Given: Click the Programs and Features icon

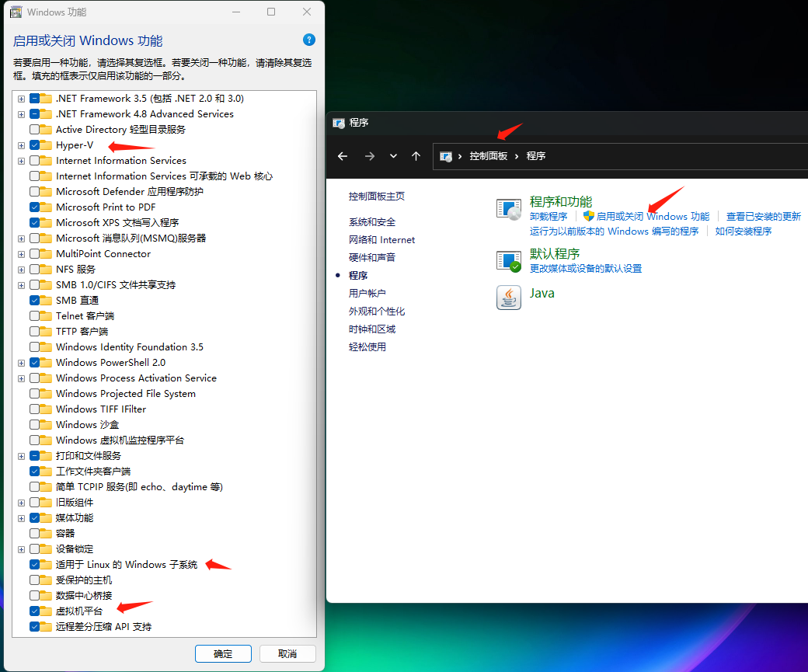Looking at the screenshot, I should pyautogui.click(x=509, y=209).
